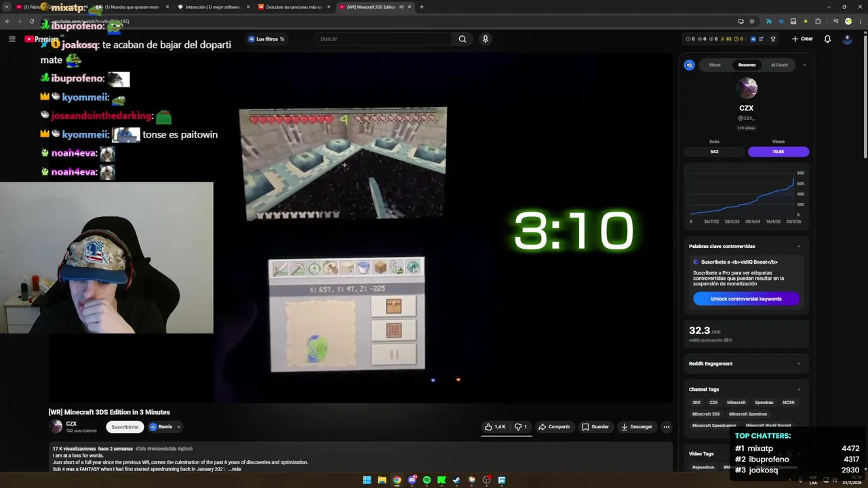Click the #nintendo3ds hashtag in description

(x=162, y=449)
